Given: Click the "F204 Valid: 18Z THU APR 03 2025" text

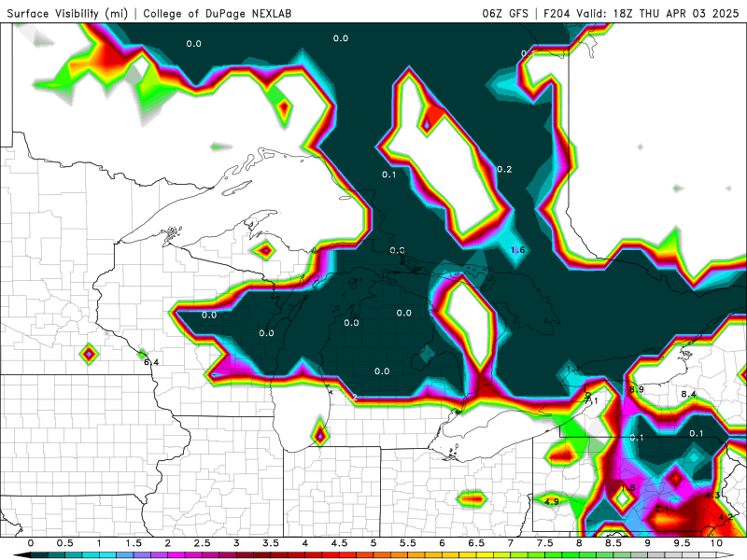Looking at the screenshot, I should (641, 13).
